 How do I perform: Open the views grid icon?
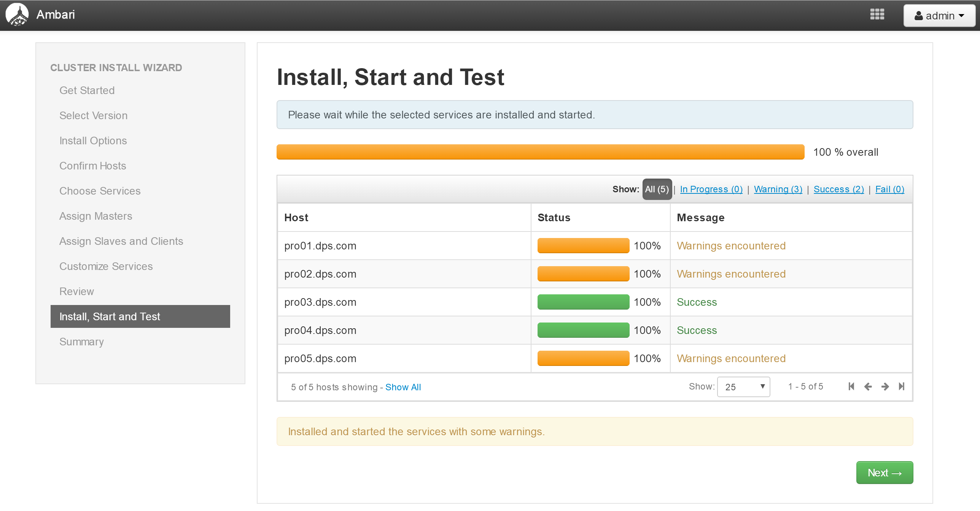(877, 14)
